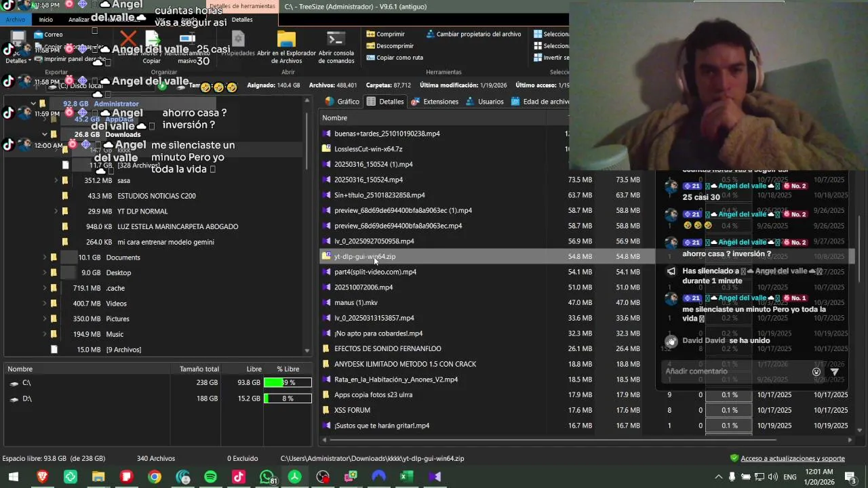Expand the Music folder

tap(45, 334)
